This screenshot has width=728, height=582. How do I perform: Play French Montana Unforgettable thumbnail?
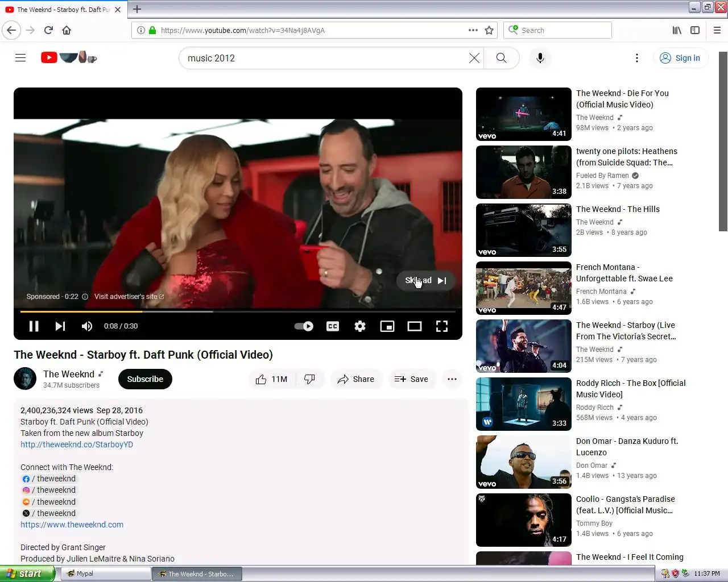pyautogui.click(x=524, y=288)
